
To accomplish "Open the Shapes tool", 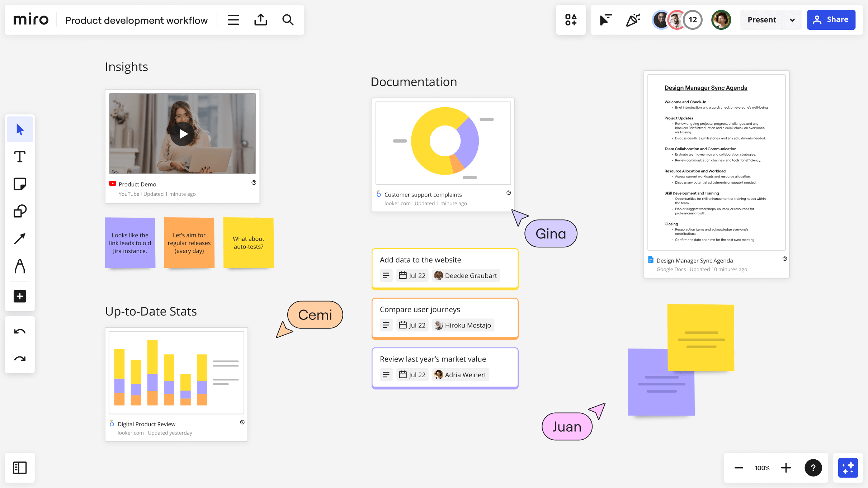I will coord(20,211).
